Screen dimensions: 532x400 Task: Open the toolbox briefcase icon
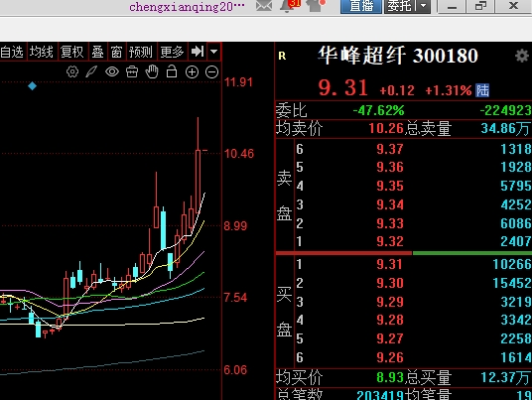point(132,71)
